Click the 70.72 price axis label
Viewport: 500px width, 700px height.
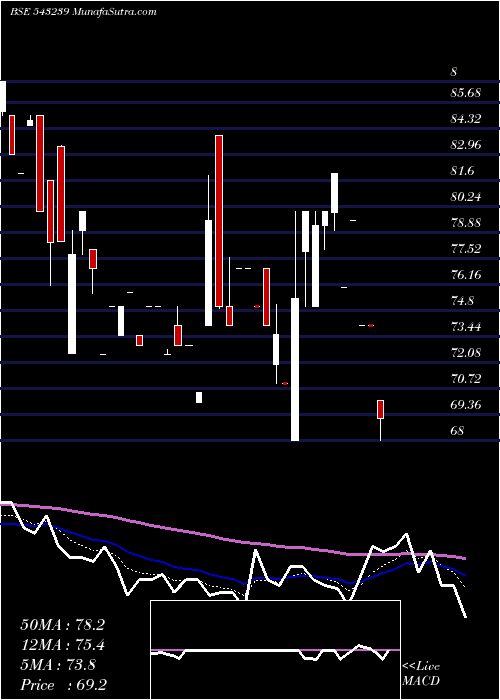point(466,379)
